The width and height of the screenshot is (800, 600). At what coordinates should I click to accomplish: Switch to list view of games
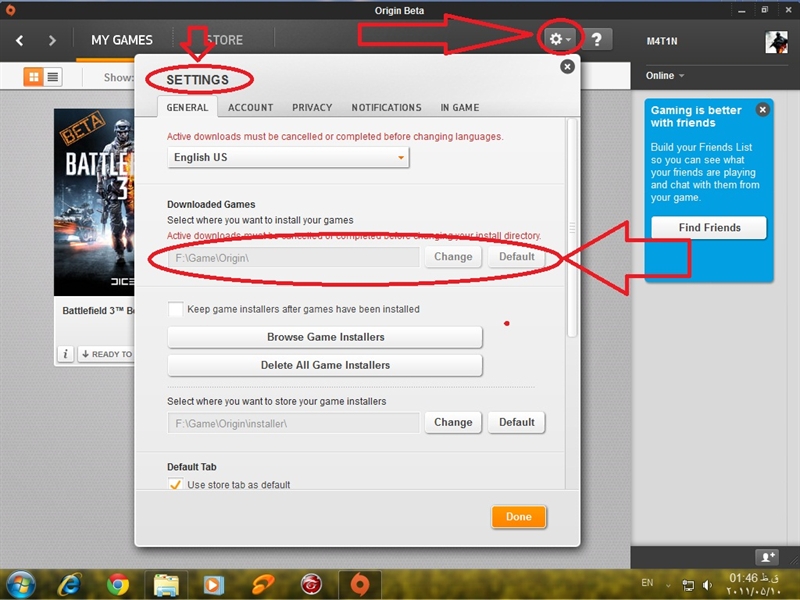52,77
